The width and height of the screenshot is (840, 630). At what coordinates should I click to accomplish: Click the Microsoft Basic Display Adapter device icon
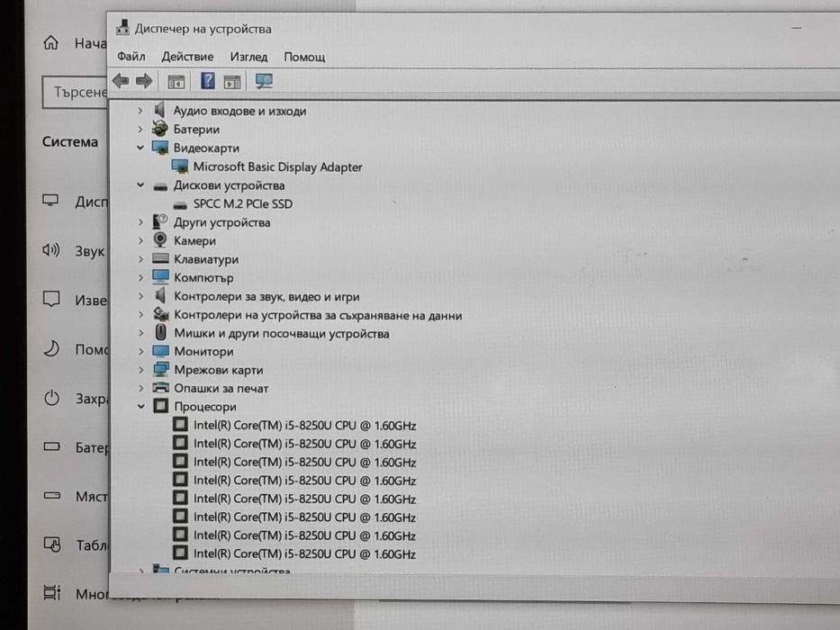pyautogui.click(x=180, y=166)
